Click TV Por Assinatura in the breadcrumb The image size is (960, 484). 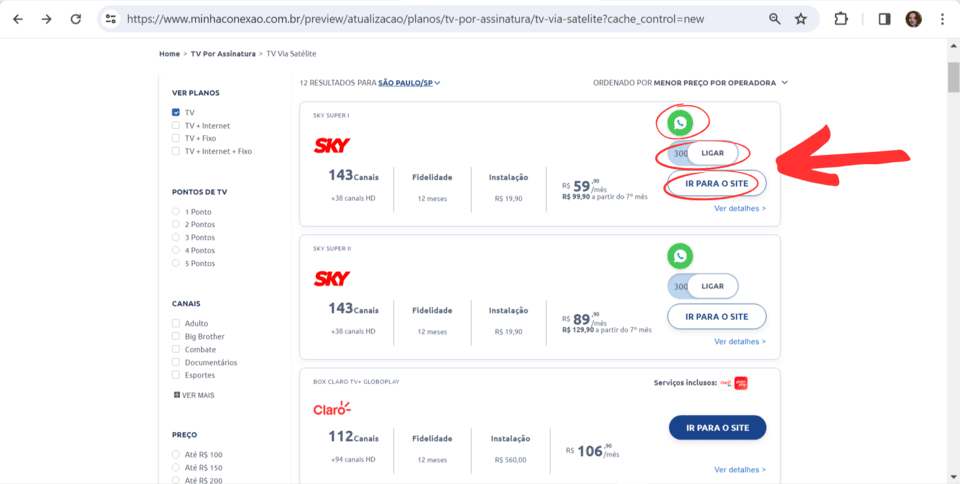[x=223, y=54]
